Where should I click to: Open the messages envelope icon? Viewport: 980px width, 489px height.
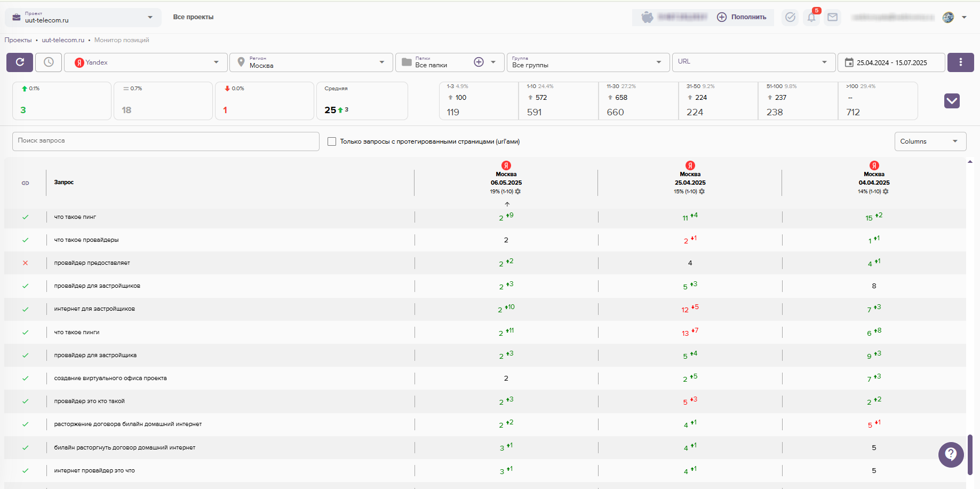point(832,18)
